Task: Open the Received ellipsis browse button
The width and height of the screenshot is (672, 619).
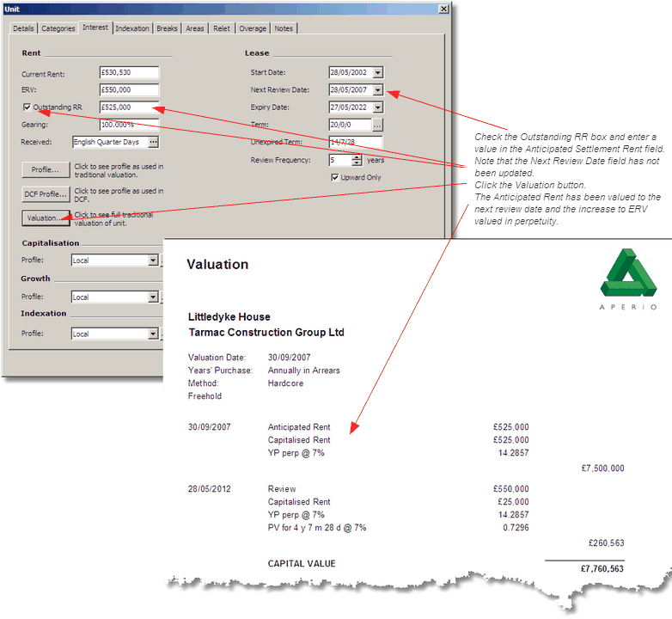Action: pos(154,142)
